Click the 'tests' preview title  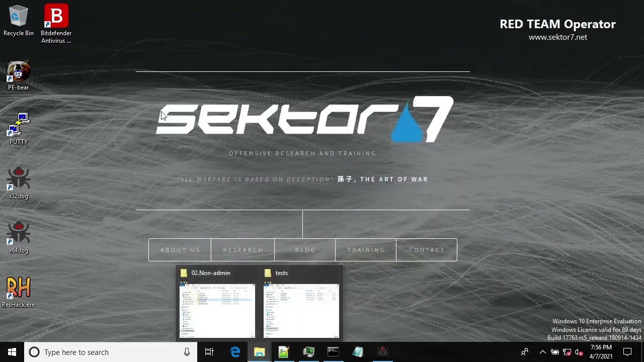pos(282,273)
